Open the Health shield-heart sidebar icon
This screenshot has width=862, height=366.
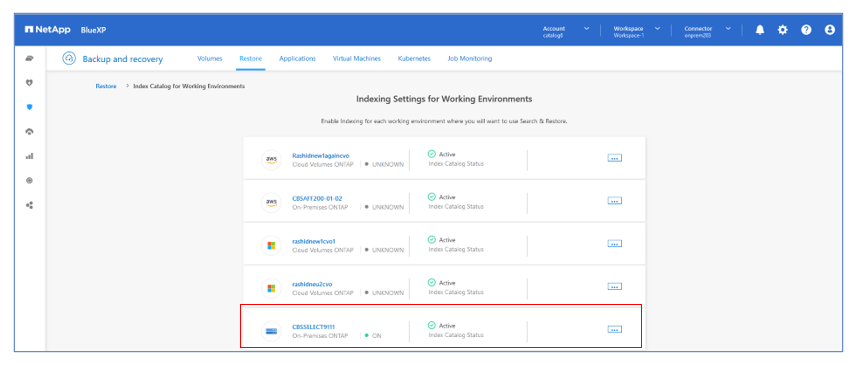(x=30, y=82)
